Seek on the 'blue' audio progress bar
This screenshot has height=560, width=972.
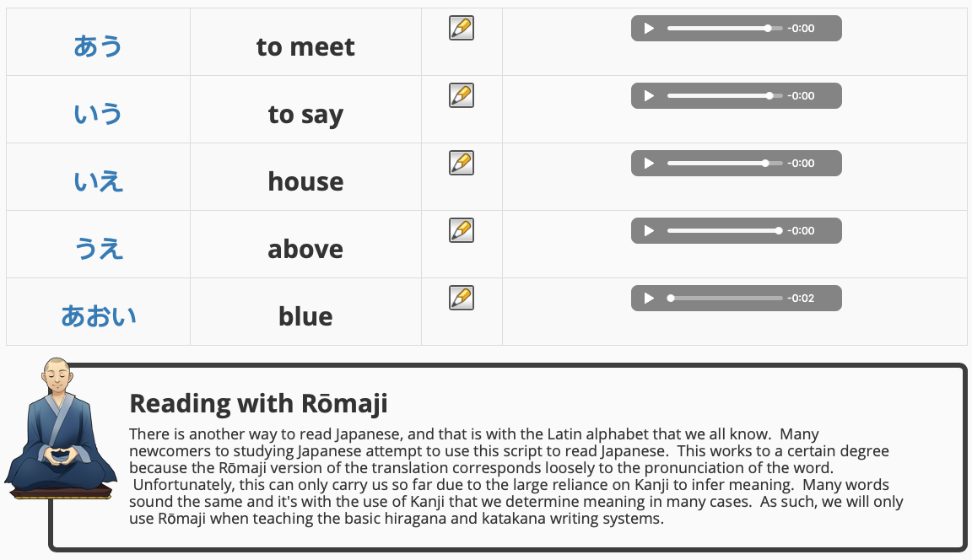coord(725,299)
